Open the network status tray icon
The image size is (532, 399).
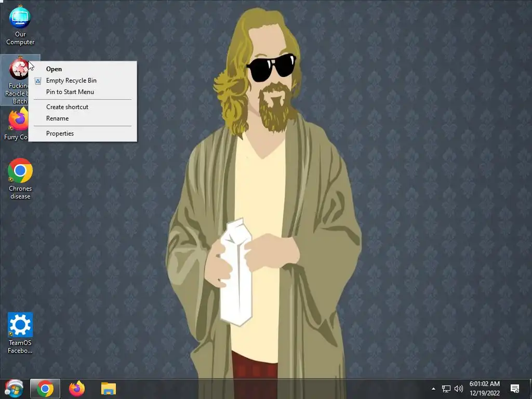click(x=446, y=389)
